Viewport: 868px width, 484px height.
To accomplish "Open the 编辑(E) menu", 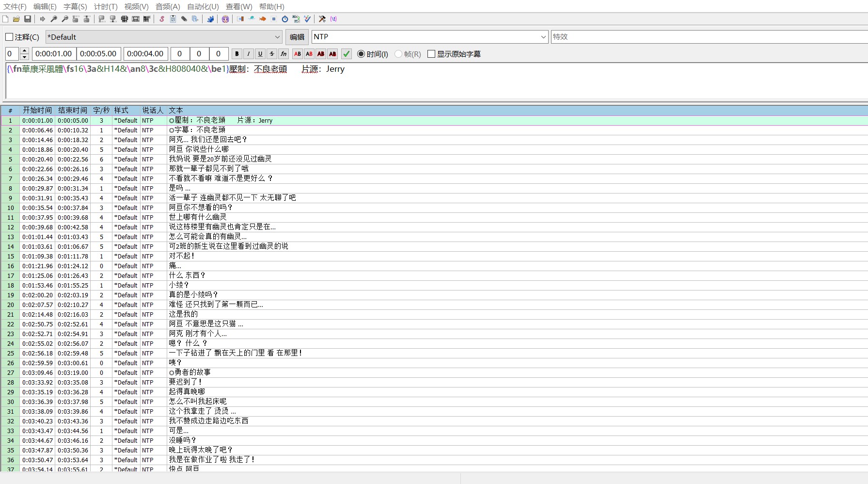I will tap(45, 6).
